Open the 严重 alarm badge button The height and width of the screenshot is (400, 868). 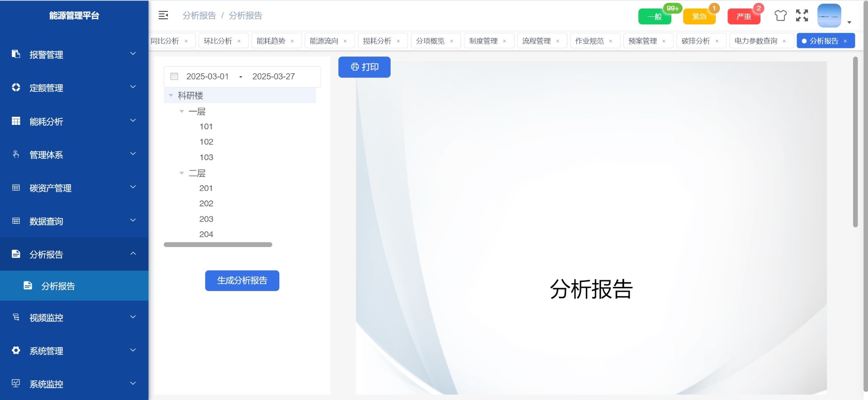coord(744,17)
